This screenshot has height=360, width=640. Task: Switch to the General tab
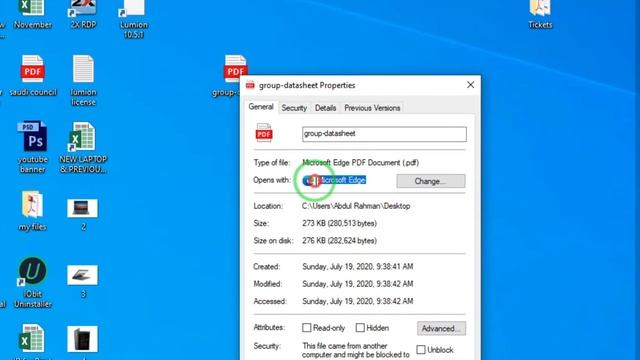pos(261,107)
